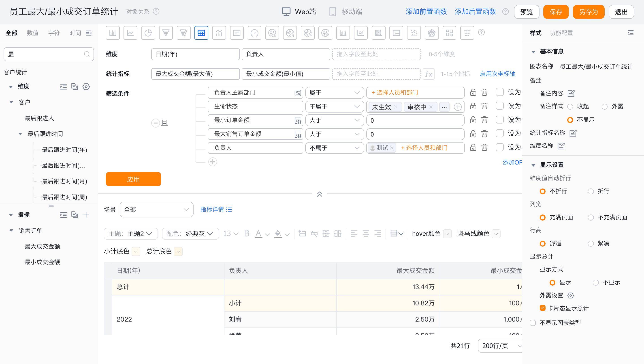The image size is (644, 364).
Task: Choose the radar chart type icon
Action: [431, 33]
